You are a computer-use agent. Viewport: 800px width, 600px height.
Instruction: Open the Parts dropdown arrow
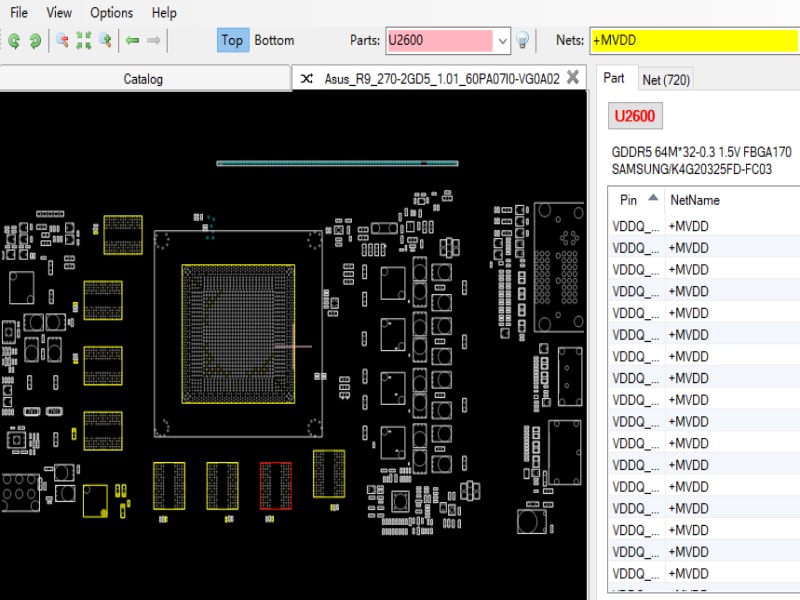coord(503,41)
